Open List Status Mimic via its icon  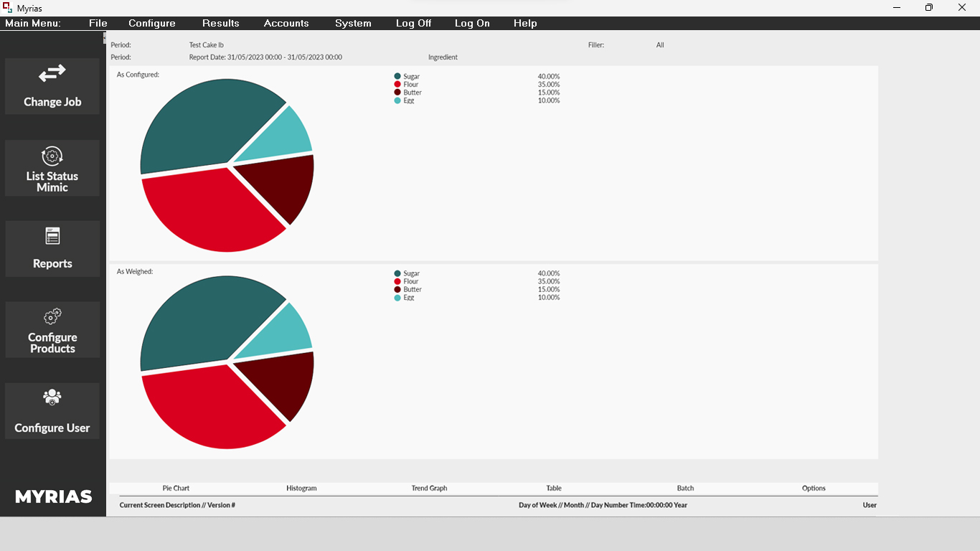pyautogui.click(x=52, y=156)
